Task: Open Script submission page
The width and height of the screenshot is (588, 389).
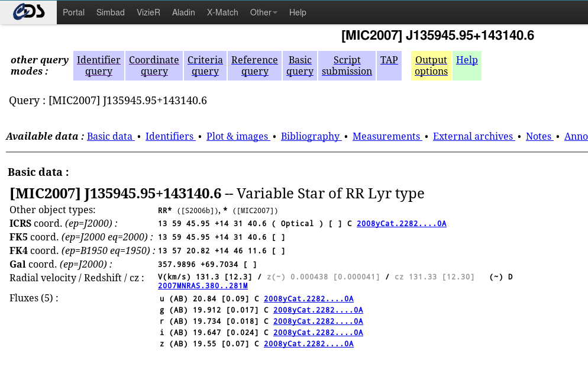Action: [347, 66]
